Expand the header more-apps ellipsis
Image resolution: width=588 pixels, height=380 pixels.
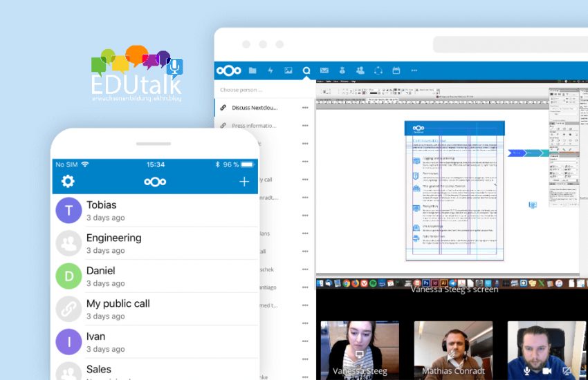click(414, 70)
